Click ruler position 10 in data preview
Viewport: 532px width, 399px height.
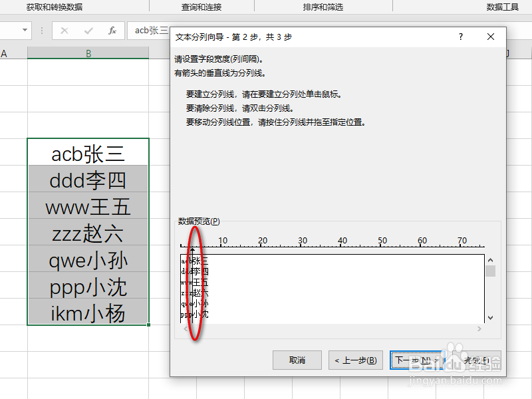click(x=223, y=241)
